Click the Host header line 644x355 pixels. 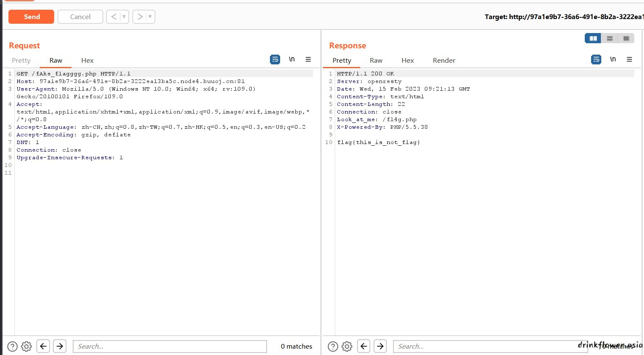[x=131, y=81]
